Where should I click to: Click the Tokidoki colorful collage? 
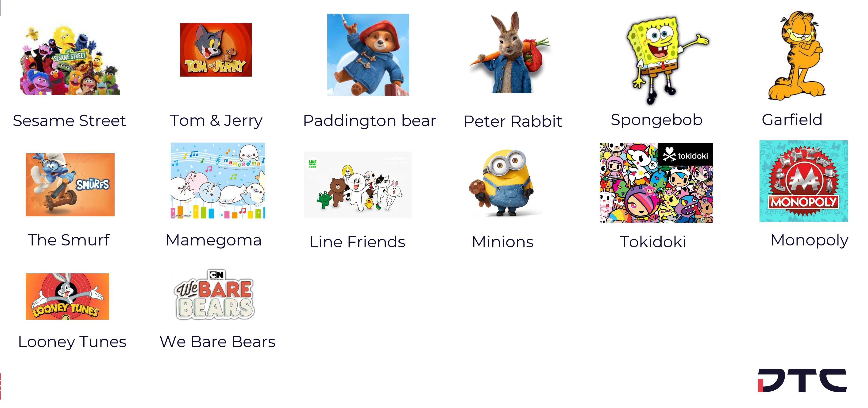[x=656, y=183]
